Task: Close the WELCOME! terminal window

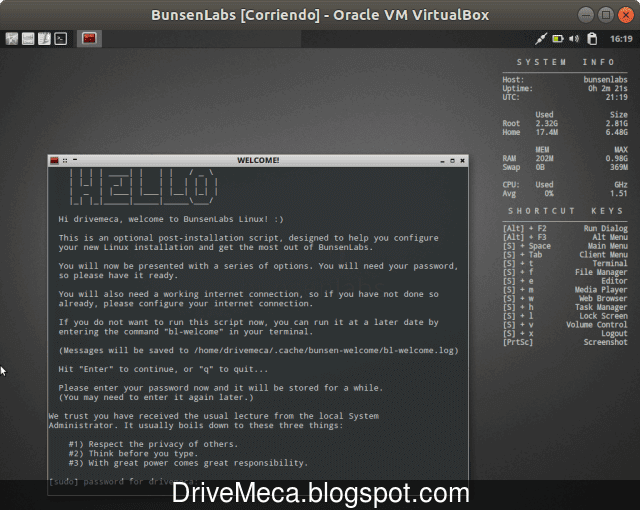Action: click(462, 161)
